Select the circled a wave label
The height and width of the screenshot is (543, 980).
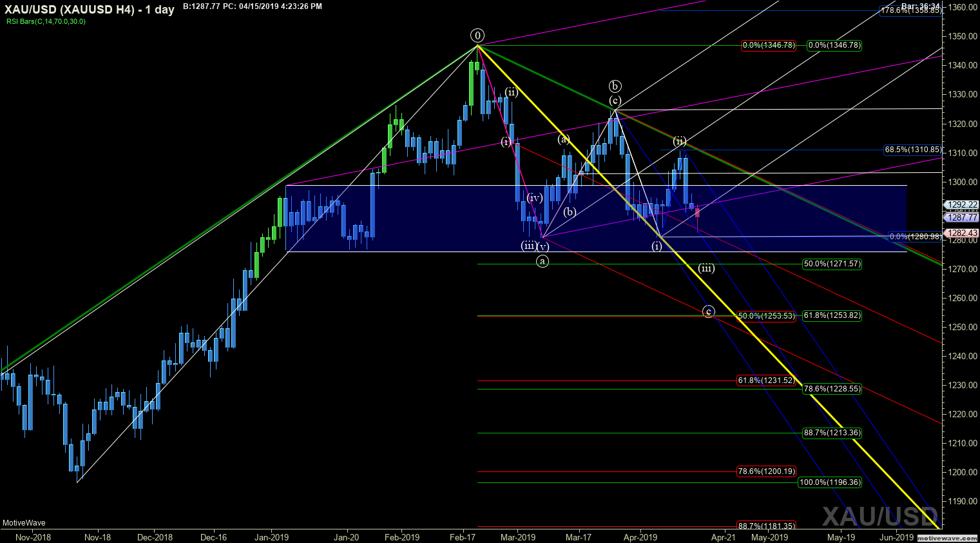(543, 261)
